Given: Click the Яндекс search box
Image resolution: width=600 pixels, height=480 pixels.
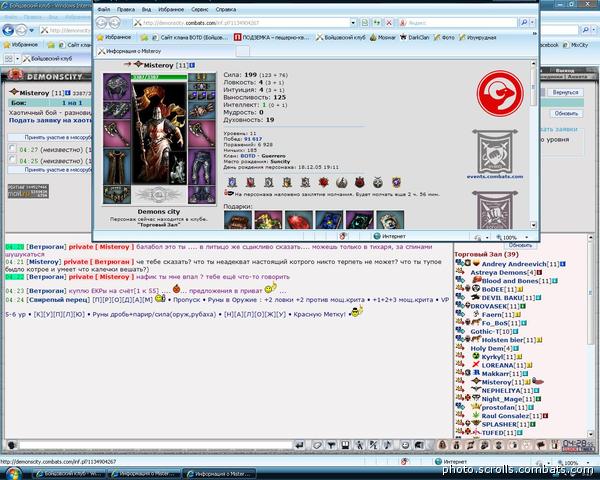Looking at the screenshot, I should point(457,23).
